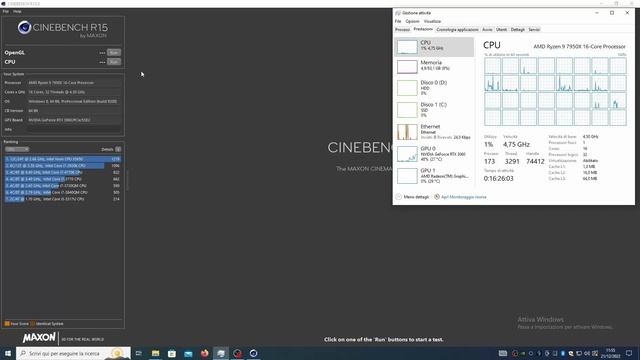The height and width of the screenshot is (360, 640).
Task: Open the Ranking category dropdown
Action: coord(17,149)
